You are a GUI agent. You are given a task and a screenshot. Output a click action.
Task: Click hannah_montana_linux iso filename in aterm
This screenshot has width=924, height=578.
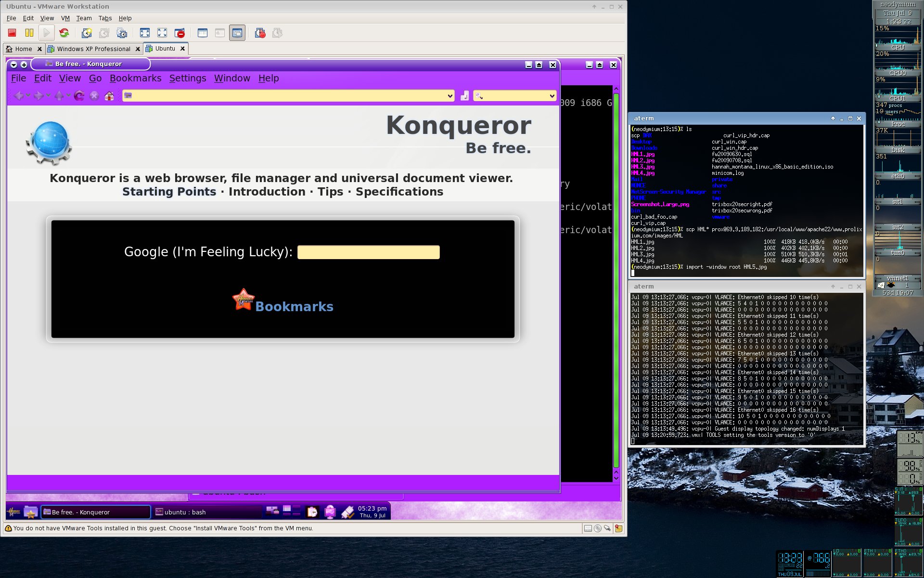[x=772, y=167]
